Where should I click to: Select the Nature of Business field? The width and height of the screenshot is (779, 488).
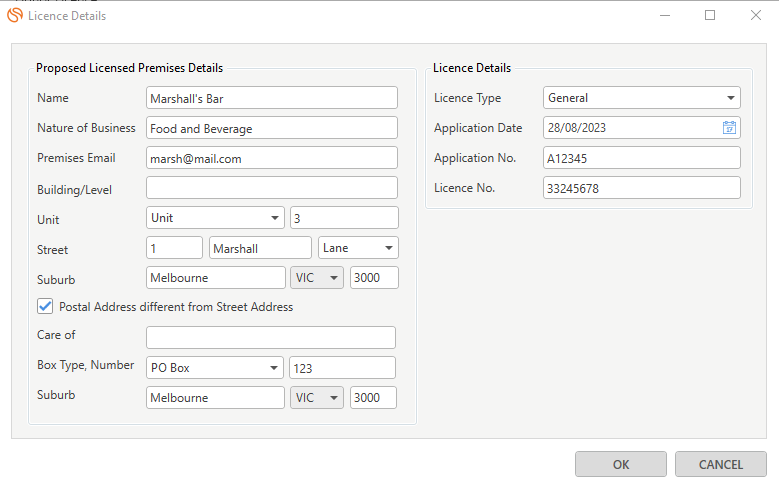click(272, 128)
